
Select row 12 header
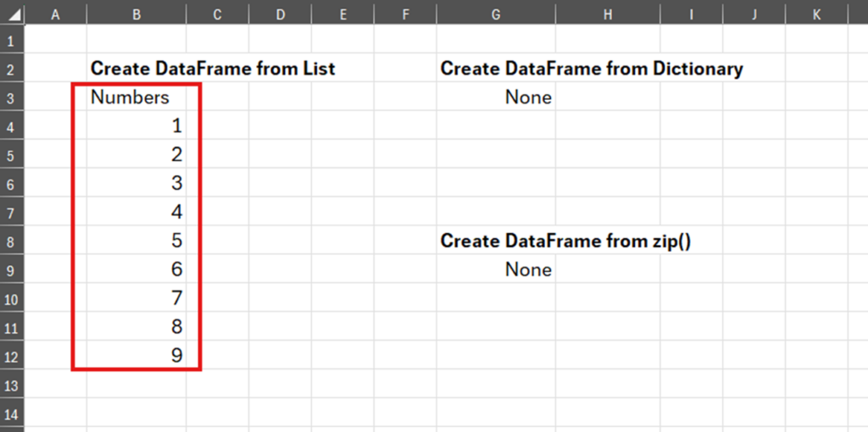[x=12, y=357]
